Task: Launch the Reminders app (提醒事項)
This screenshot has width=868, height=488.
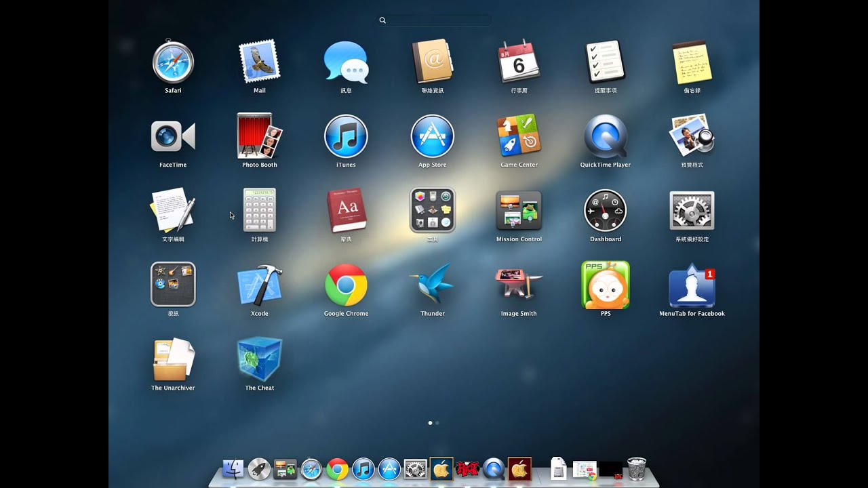Action: pyautogui.click(x=606, y=62)
